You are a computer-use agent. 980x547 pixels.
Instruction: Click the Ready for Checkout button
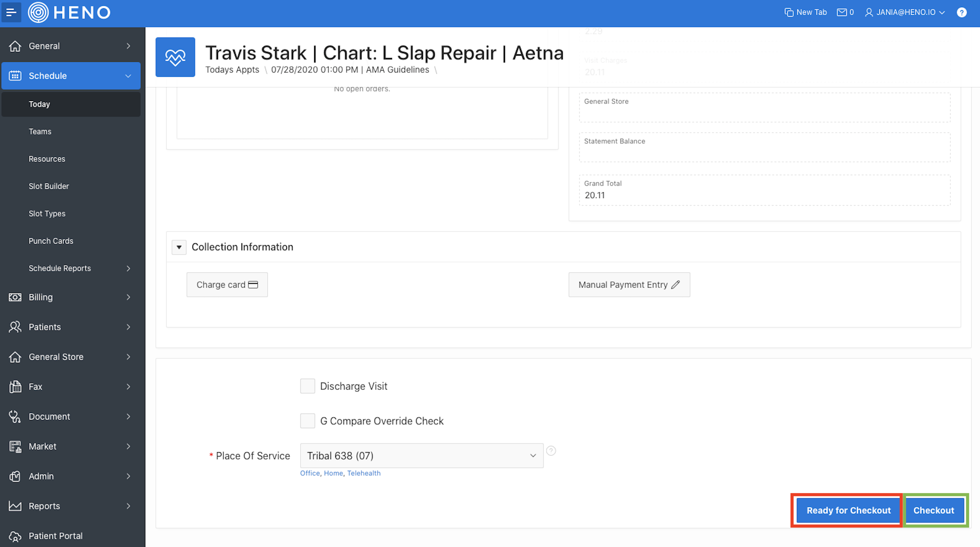(848, 510)
